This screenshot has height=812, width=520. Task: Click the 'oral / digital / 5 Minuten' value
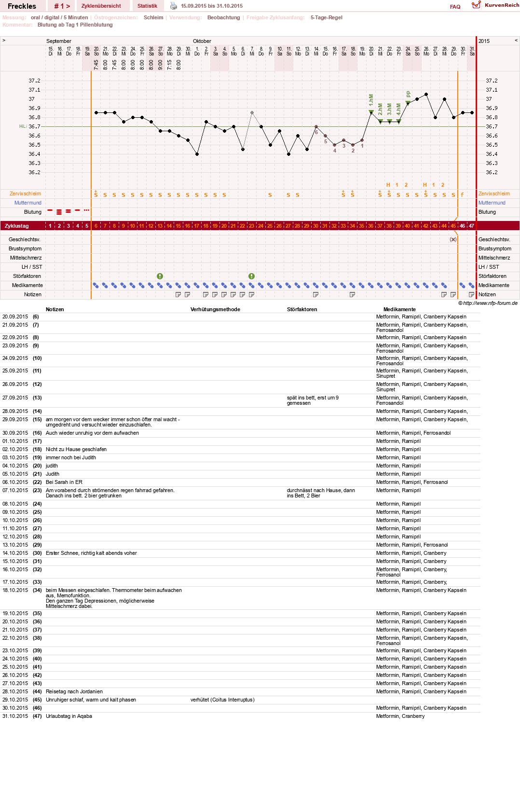(x=59, y=17)
